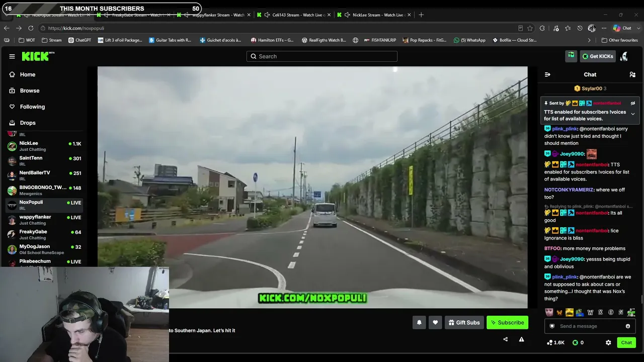Click plink_plink username in top chat message
Screen dimensions: 644x362
pos(565,129)
